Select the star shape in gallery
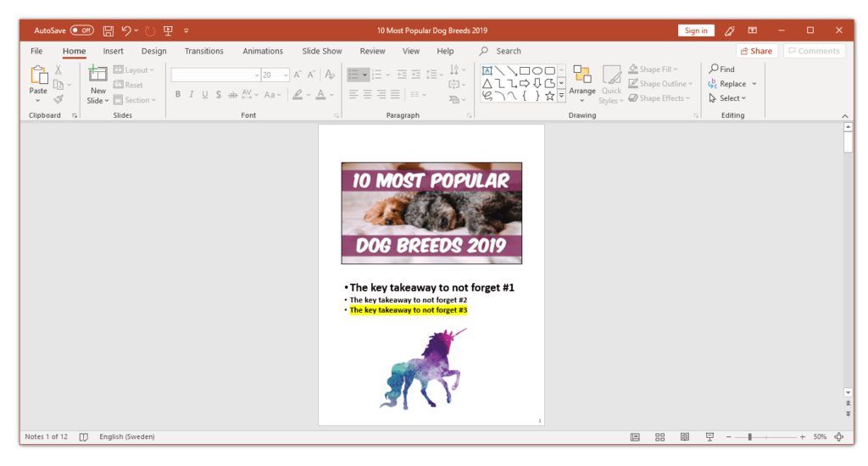 click(x=549, y=96)
